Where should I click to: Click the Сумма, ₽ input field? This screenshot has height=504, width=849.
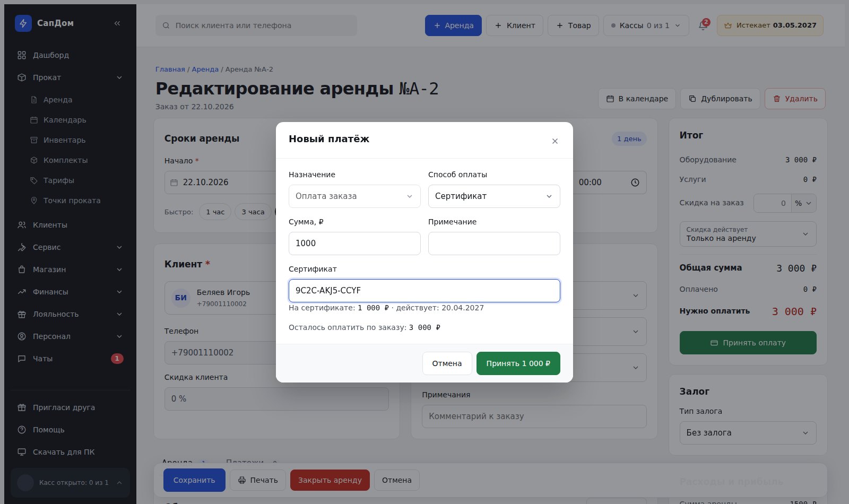coord(354,244)
